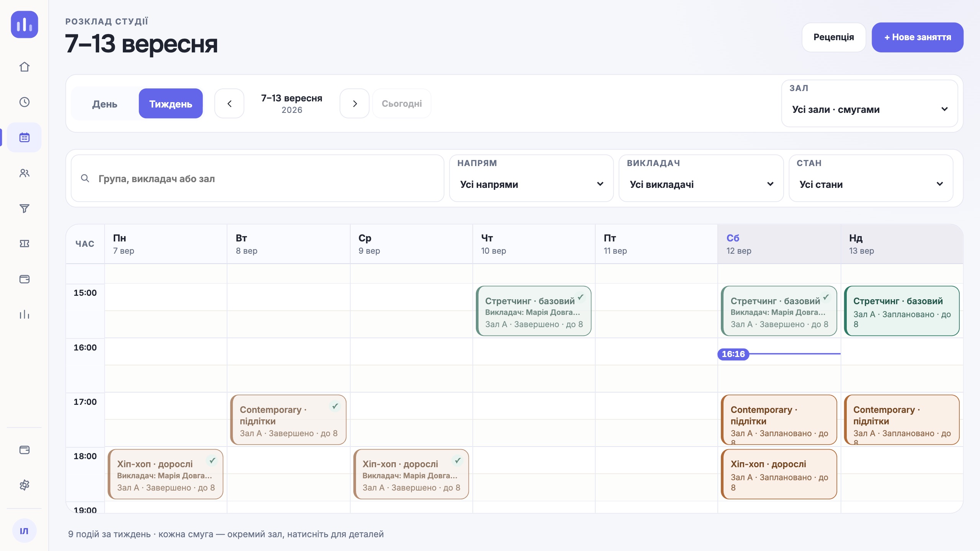Image resolution: width=980 pixels, height=551 pixels.
Task: Go to previous week with left chevron
Action: click(x=229, y=104)
